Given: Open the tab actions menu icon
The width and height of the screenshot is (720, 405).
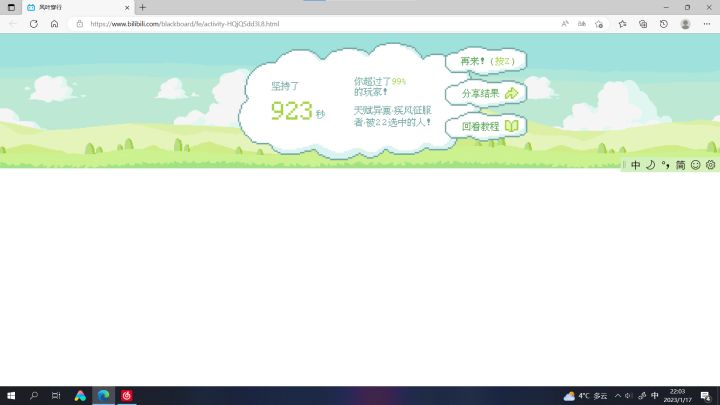Looking at the screenshot, I should 11,7.
